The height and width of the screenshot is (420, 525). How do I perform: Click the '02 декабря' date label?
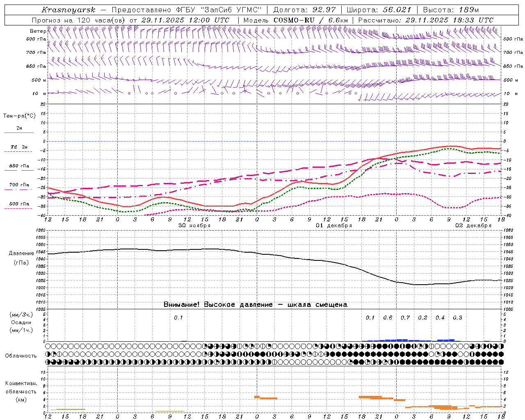473,226
